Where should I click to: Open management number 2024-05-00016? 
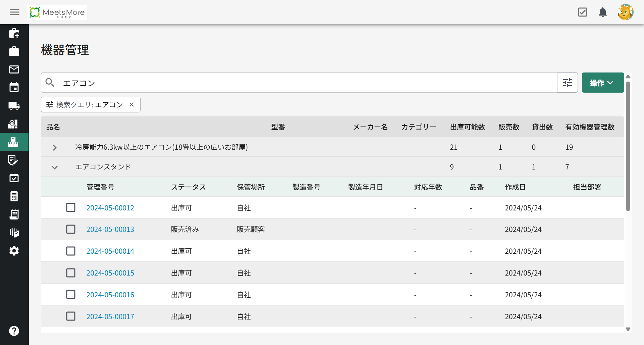110,295
